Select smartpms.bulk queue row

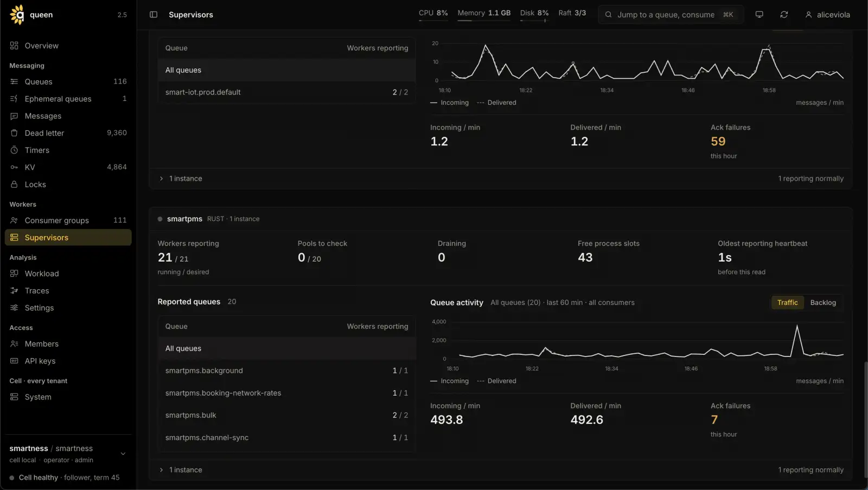coord(286,415)
